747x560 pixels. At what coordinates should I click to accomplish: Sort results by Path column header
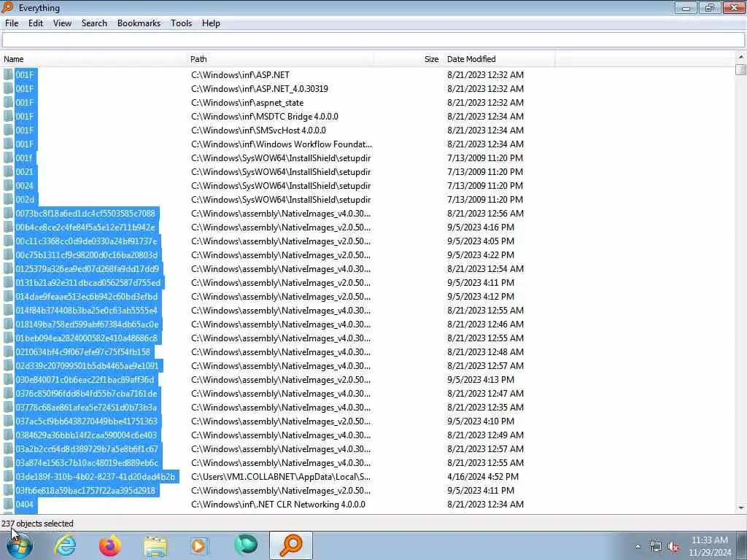click(281, 59)
